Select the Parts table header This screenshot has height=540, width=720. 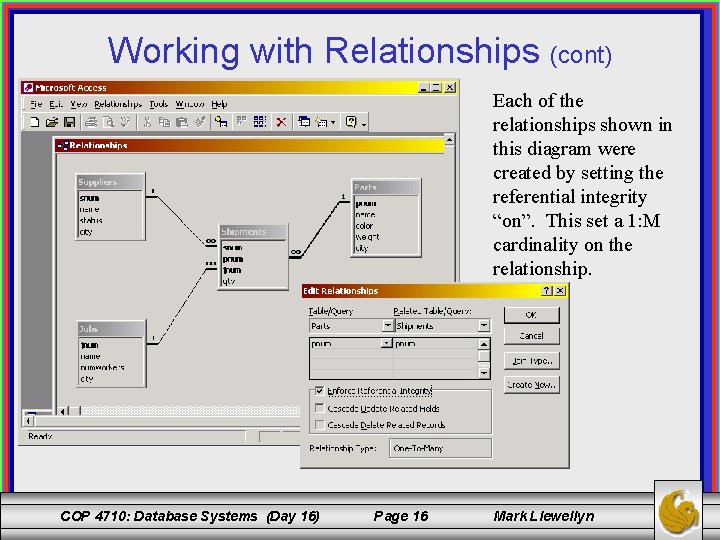pos(386,187)
